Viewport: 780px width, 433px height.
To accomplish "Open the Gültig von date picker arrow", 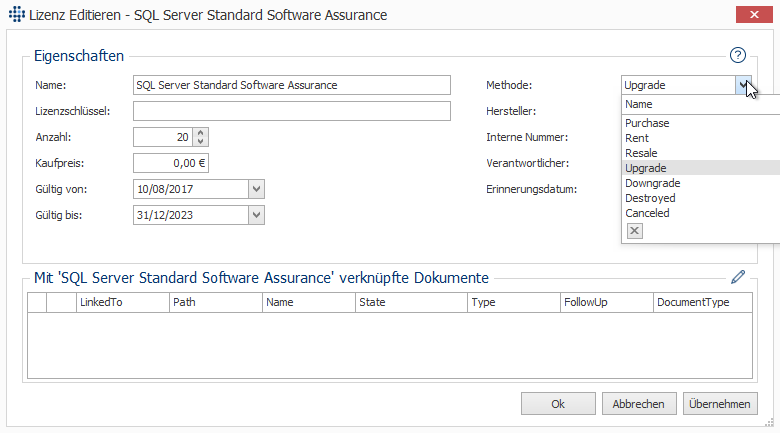I will [x=256, y=189].
